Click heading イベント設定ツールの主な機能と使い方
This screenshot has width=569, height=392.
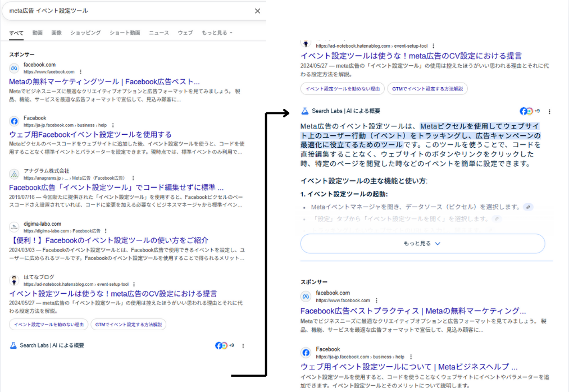[363, 181]
